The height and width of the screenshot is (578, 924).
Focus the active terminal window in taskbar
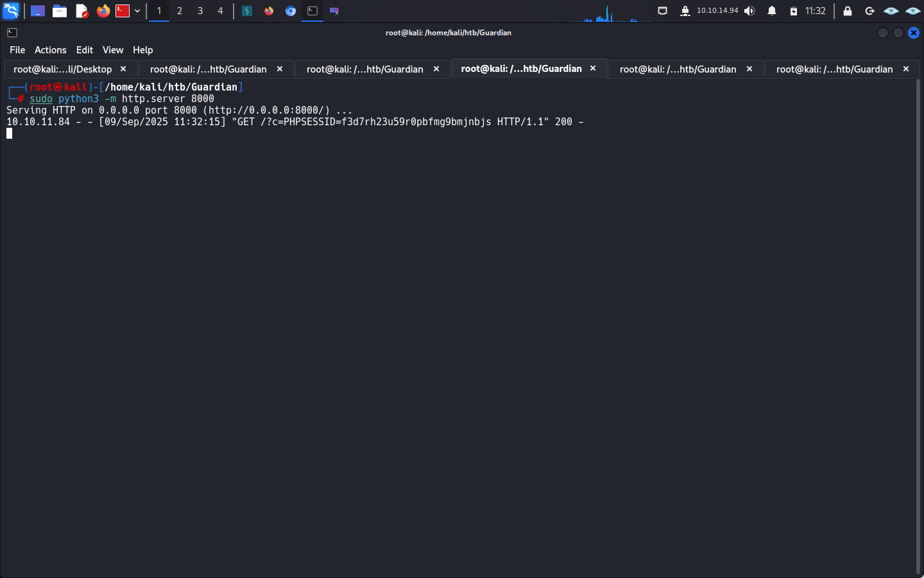pyautogui.click(x=312, y=11)
